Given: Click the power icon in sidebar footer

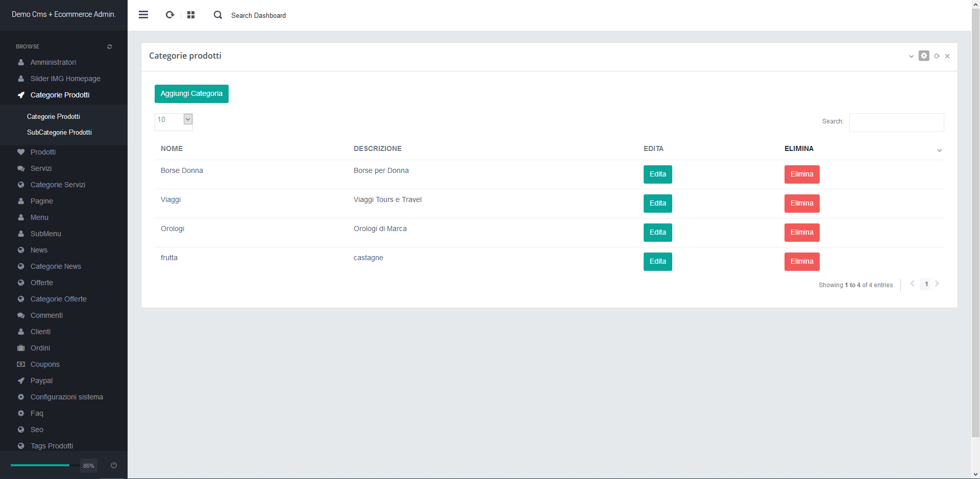Looking at the screenshot, I should click(114, 465).
